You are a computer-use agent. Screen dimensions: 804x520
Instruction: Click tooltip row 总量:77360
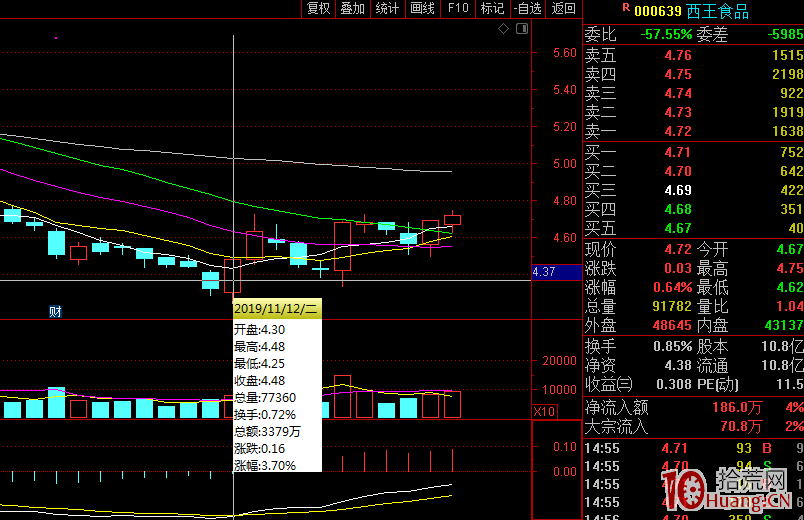click(x=265, y=397)
